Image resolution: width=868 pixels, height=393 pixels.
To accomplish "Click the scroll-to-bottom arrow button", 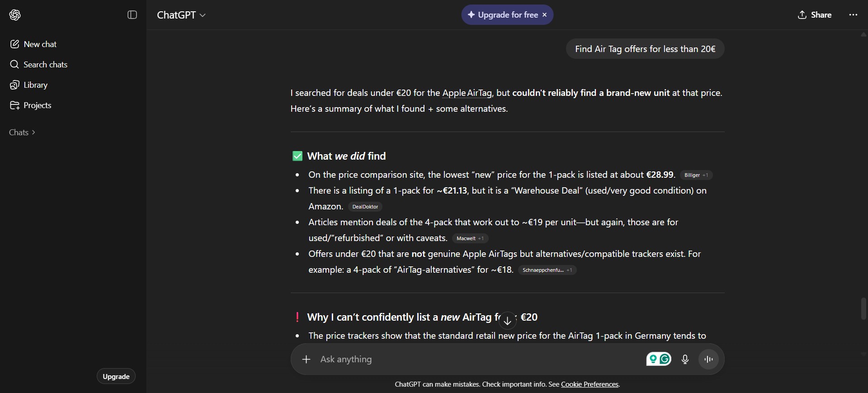I will pyautogui.click(x=507, y=320).
